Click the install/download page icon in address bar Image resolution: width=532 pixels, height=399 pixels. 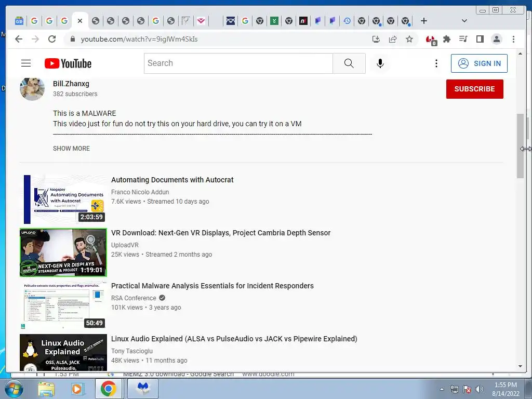coord(376,39)
